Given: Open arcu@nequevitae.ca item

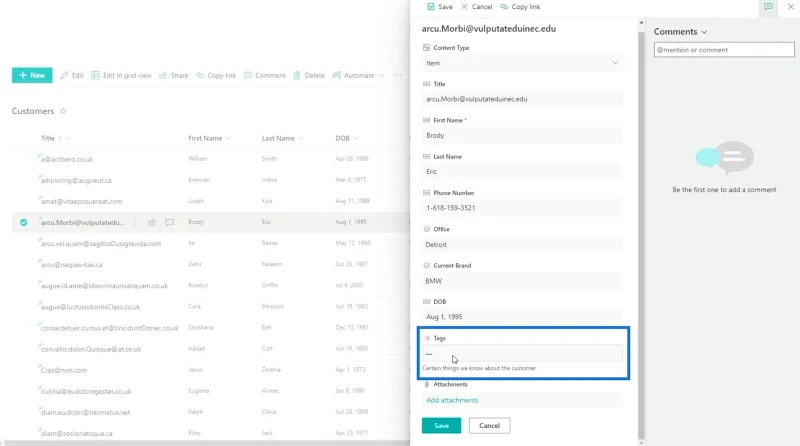Looking at the screenshot, I should tap(71, 264).
